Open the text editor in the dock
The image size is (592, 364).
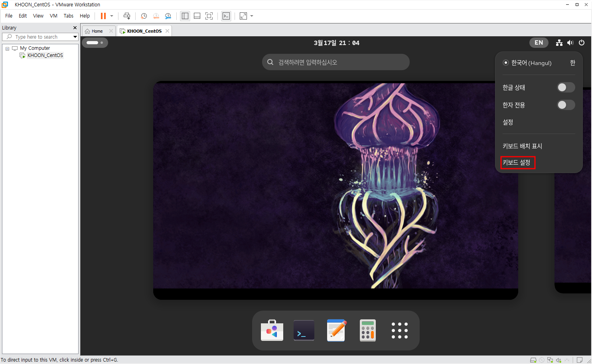click(336, 330)
